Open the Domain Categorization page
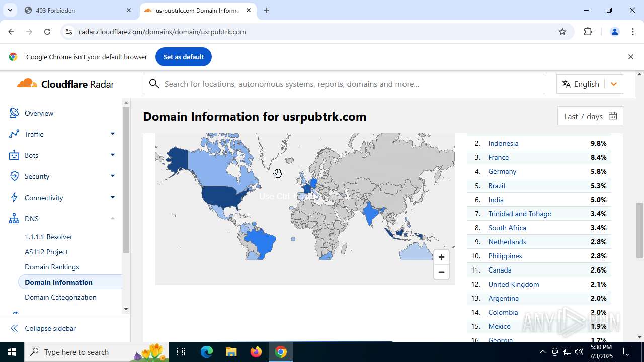 (x=60, y=297)
